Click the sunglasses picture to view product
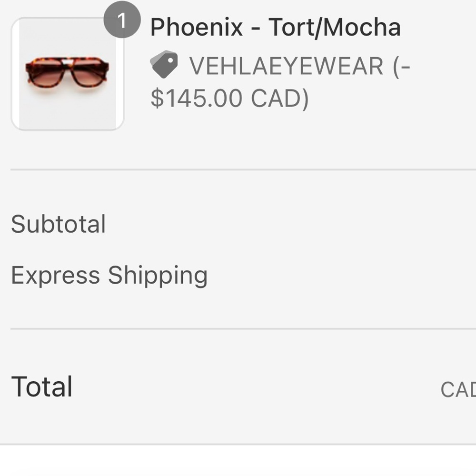476x476 pixels. point(67,71)
